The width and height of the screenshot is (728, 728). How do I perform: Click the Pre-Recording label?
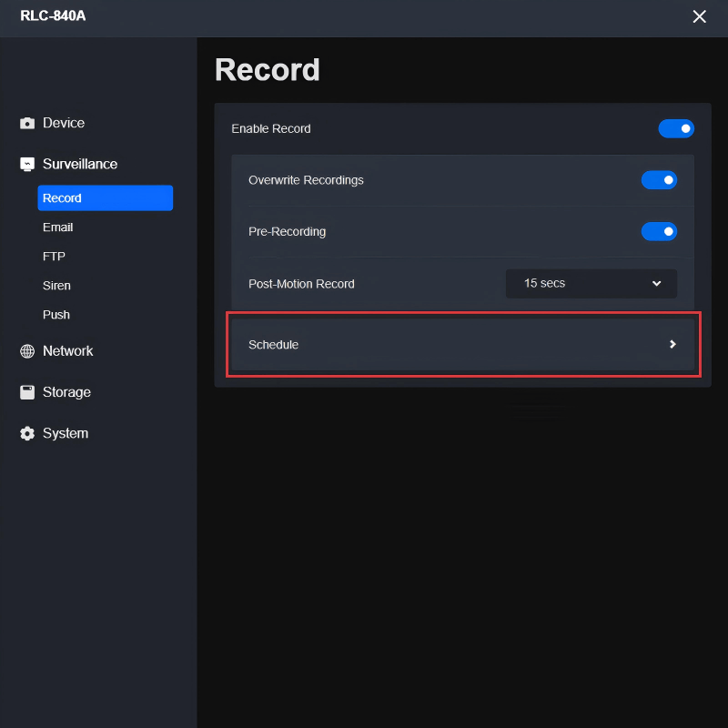tap(287, 232)
